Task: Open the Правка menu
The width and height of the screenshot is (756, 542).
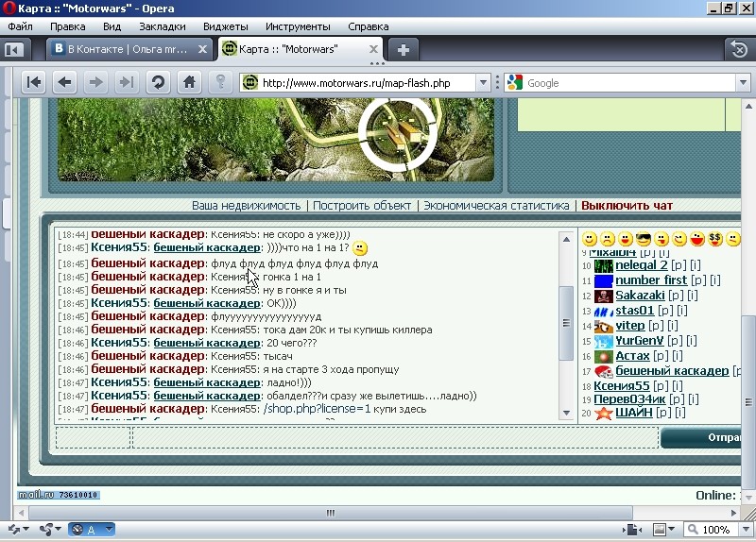Action: click(x=67, y=26)
